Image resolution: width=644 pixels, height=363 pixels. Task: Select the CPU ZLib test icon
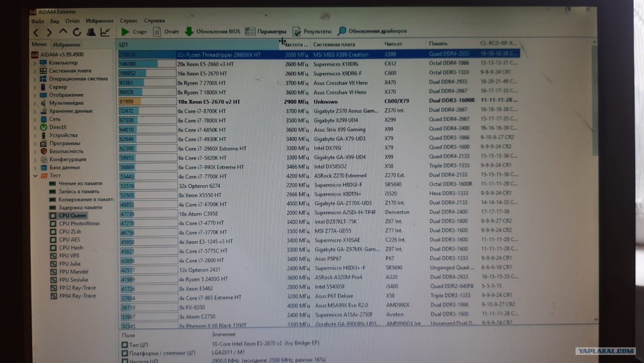tap(53, 232)
